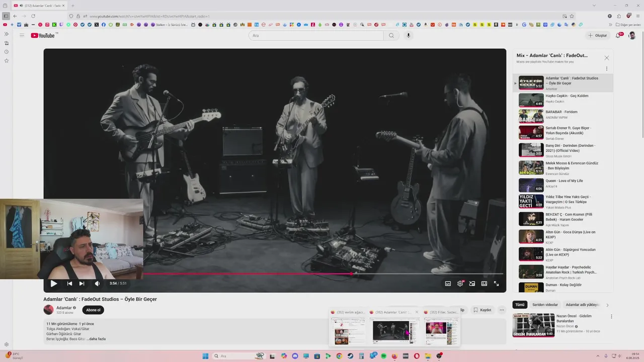Viewport: 644px width, 362px height.
Task: Play BARABAR - Feridem from playlist
Action: pos(563,116)
